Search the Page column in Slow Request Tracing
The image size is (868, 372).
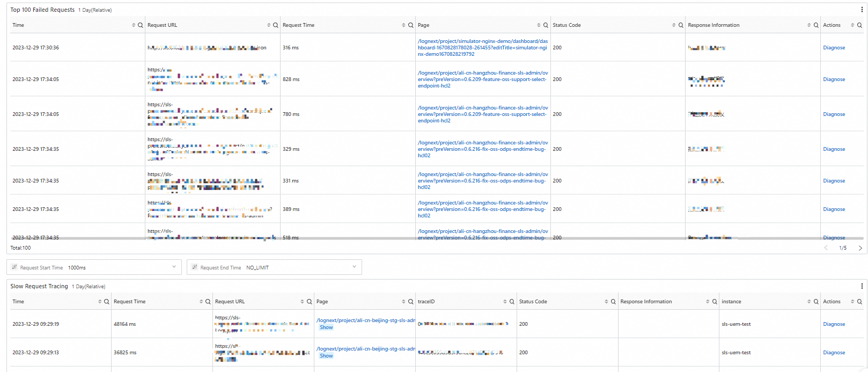pyautogui.click(x=410, y=302)
